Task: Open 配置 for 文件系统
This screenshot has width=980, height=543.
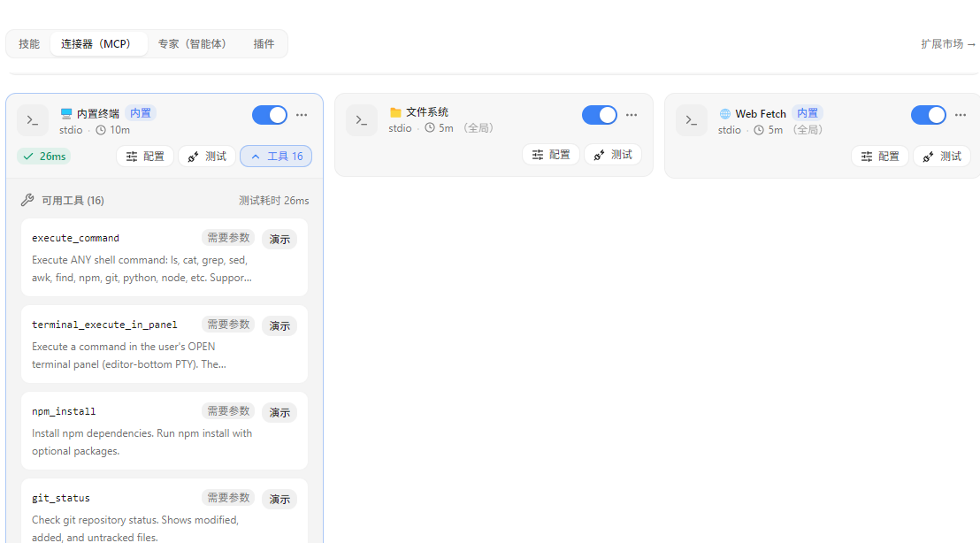Action: click(551, 155)
